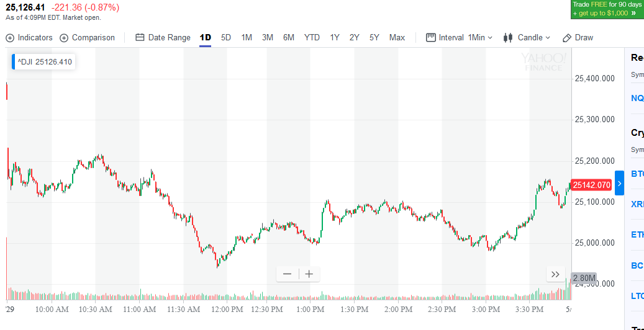Switch to the 5D range
Image resolution: width=644 pixels, height=330 pixels.
click(x=226, y=38)
